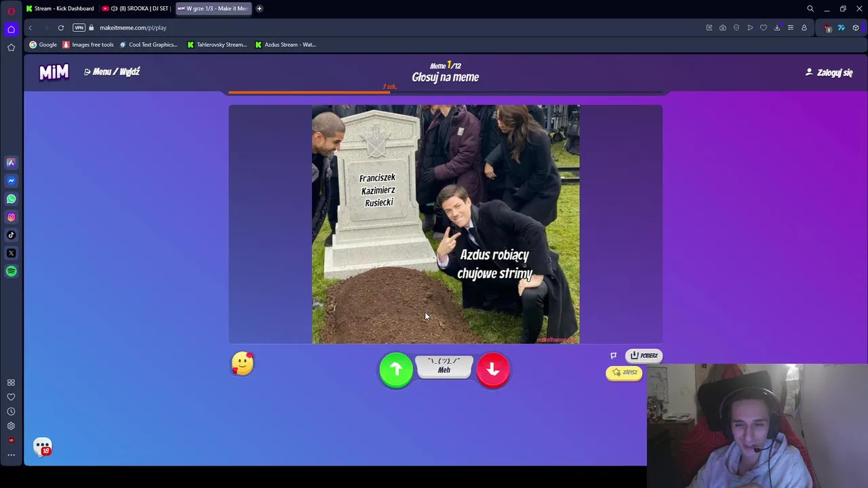Open sidebar heart pinboards icon

click(11, 397)
